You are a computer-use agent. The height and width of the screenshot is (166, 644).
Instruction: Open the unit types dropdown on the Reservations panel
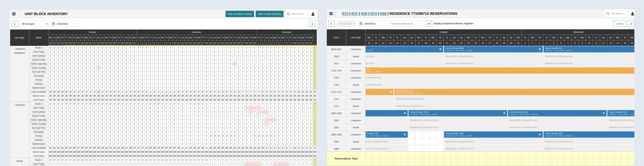[x=346, y=24]
